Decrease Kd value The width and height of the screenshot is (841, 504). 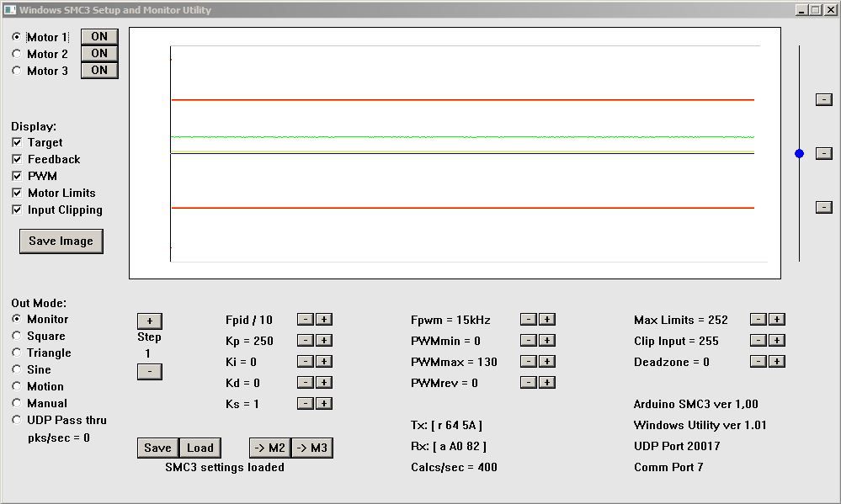pos(306,382)
